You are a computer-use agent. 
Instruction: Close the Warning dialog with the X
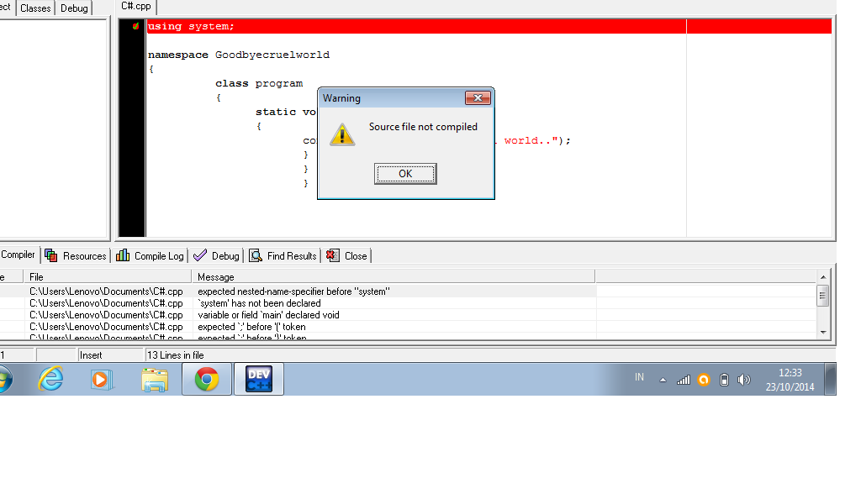coord(478,97)
